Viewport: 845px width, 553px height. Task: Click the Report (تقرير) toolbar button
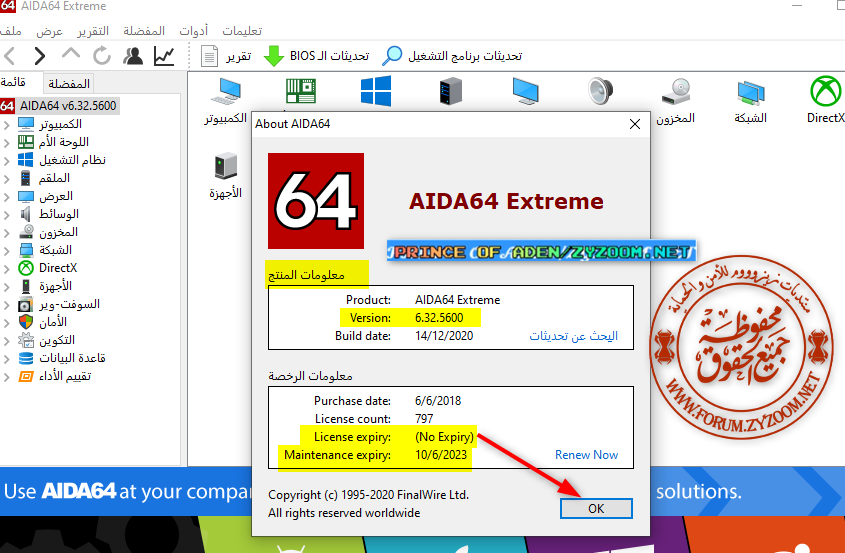[x=226, y=56]
